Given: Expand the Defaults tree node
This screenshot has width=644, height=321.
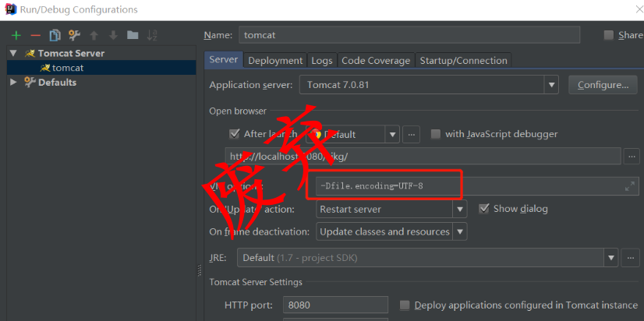Looking at the screenshot, I should (13, 82).
